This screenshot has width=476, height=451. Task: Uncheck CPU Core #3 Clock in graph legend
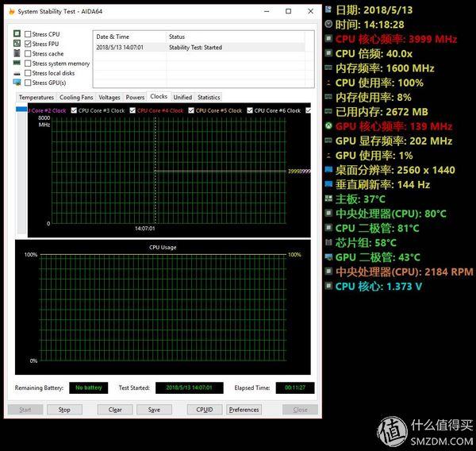(x=74, y=110)
